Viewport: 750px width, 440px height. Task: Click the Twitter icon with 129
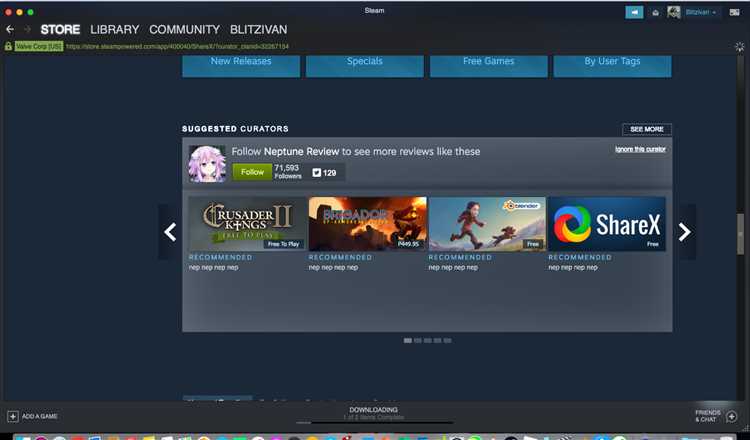317,173
